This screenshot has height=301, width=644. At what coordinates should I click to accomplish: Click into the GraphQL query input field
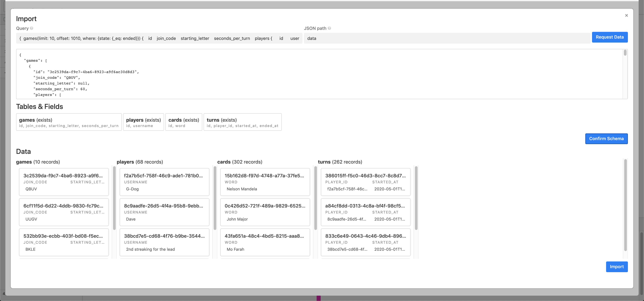[159, 38]
